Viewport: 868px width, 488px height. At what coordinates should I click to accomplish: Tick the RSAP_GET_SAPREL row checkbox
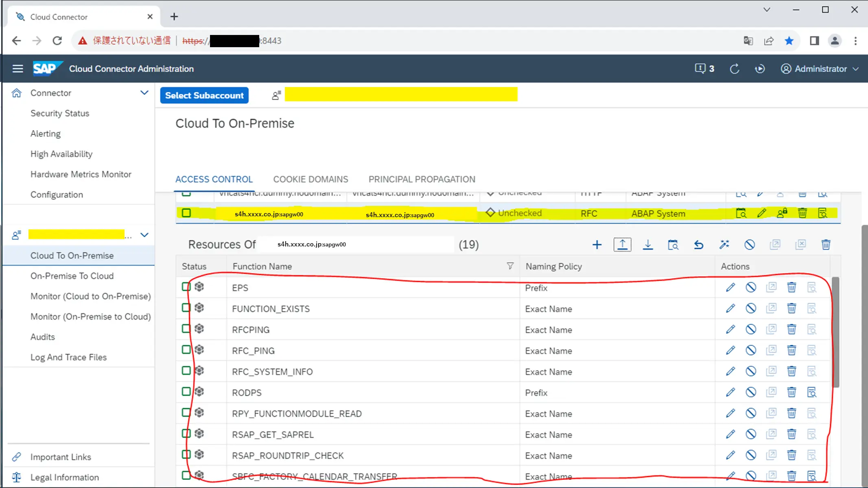(186, 434)
